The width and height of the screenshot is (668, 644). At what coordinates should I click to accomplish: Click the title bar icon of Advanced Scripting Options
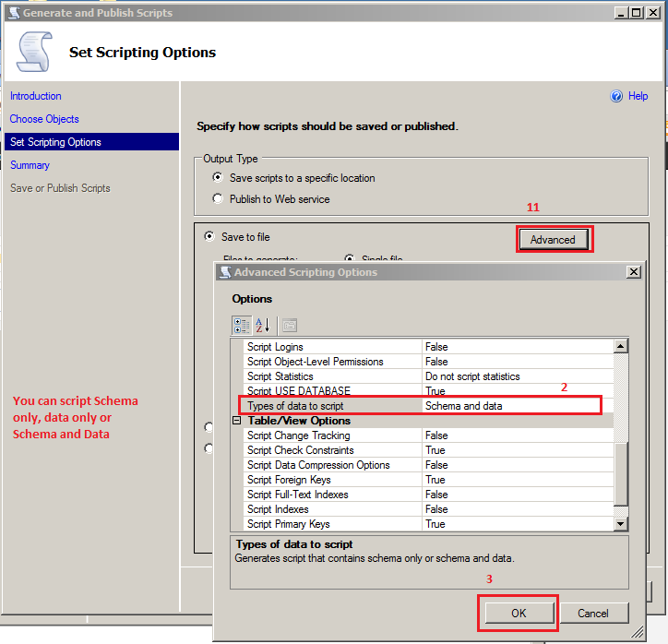coord(225,272)
